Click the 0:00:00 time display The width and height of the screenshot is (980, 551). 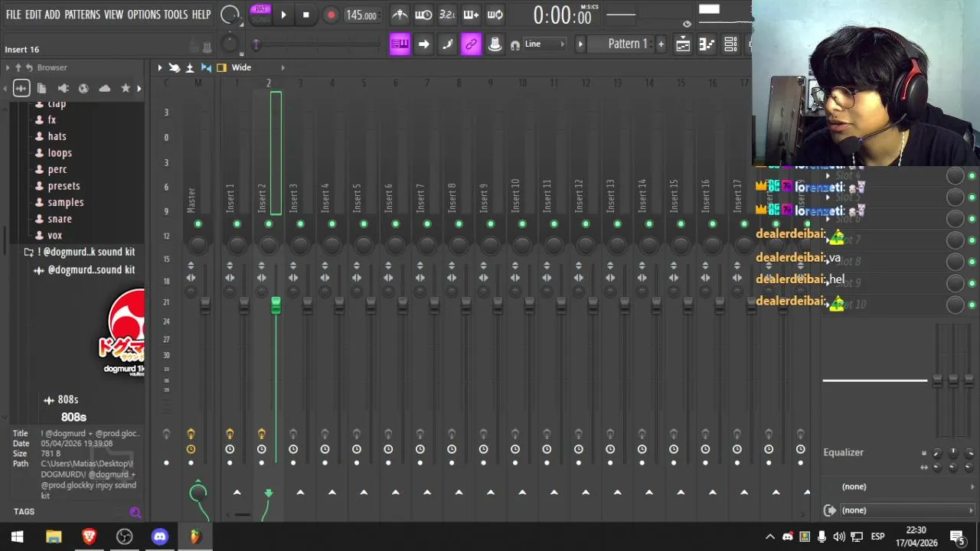point(563,15)
